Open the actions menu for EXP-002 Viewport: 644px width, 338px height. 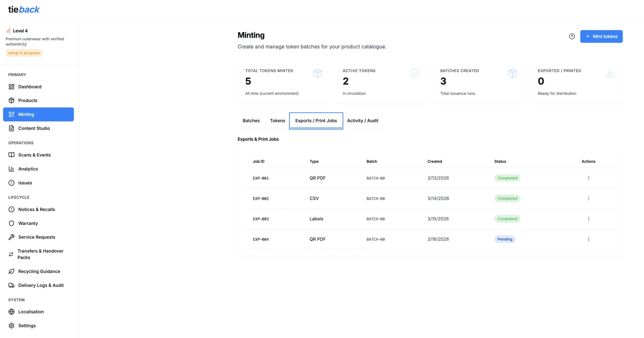click(x=588, y=198)
